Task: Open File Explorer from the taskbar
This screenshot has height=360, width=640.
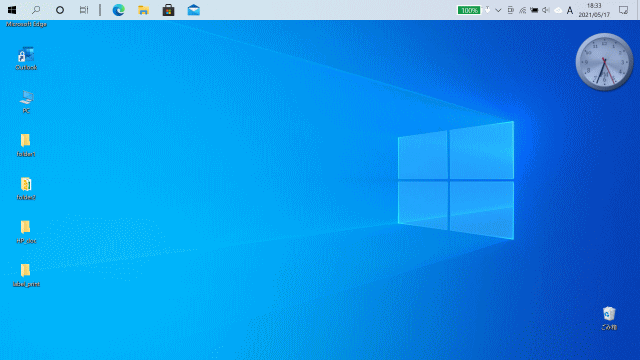Action: (143, 10)
